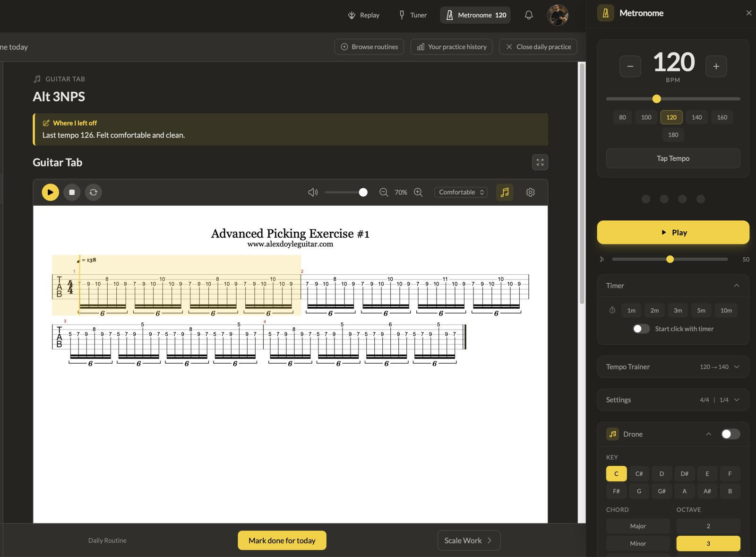This screenshot has height=557, width=756.
Task: Expand guitar tab to fullscreen
Action: click(x=540, y=162)
